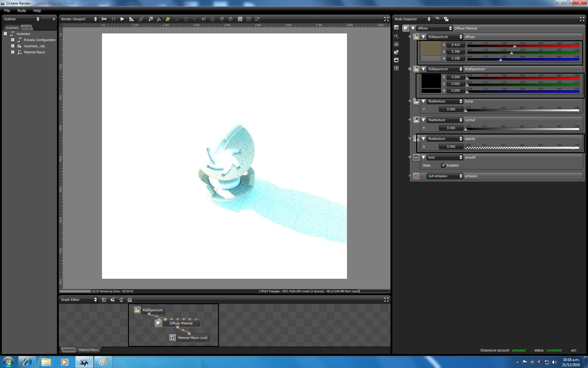Select the Material Macro graph tab
588x368 pixels.
point(89,350)
